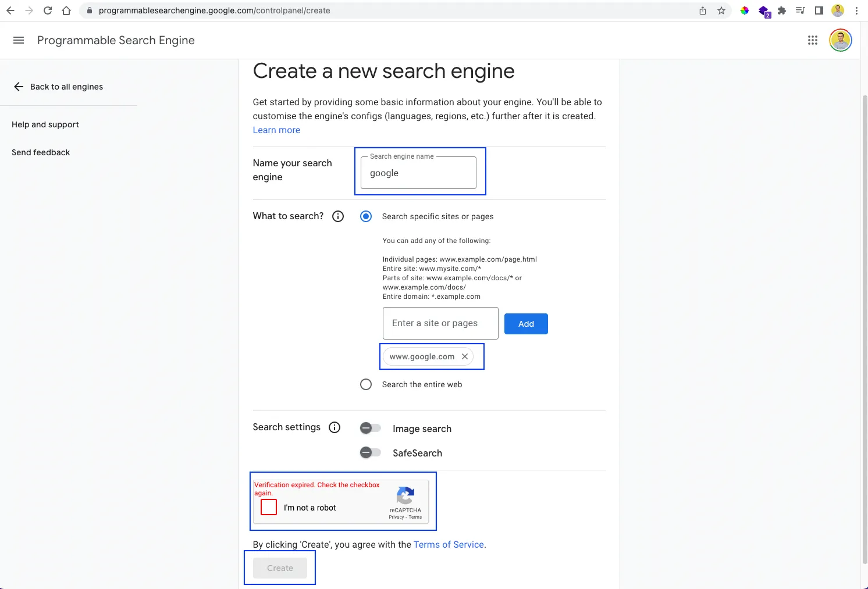Click the Search engine name field
Viewport: 868px width, 589px height.
[418, 173]
